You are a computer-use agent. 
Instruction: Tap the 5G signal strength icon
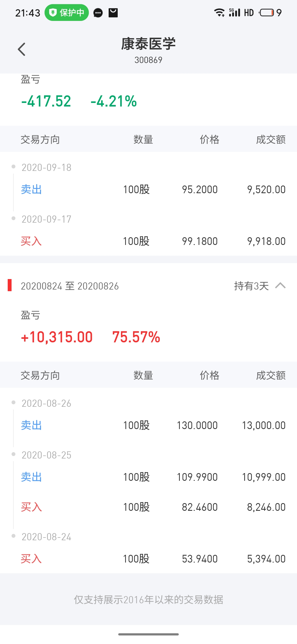coord(235,13)
